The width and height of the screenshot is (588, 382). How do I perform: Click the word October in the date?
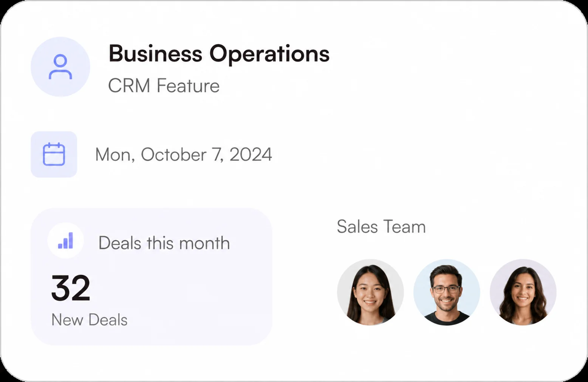tap(174, 155)
